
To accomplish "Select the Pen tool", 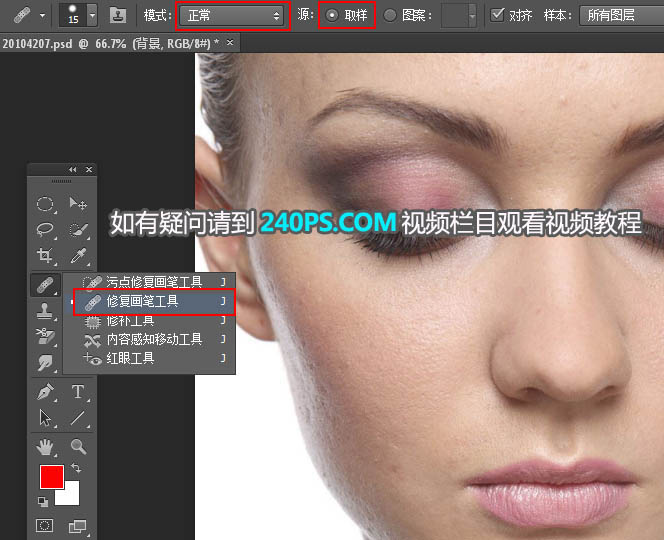I will pos(45,392).
